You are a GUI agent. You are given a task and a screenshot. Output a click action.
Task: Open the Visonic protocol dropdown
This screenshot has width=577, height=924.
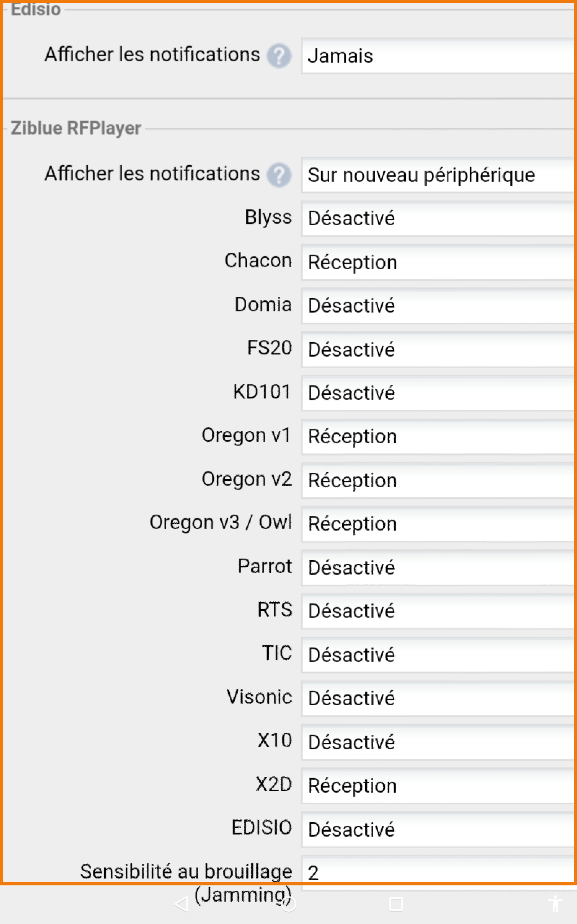click(x=438, y=698)
